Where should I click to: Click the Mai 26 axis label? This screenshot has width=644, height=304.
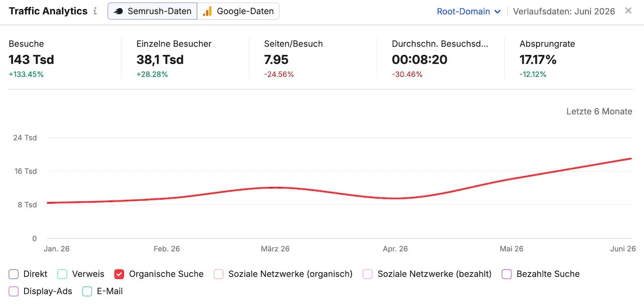511,249
